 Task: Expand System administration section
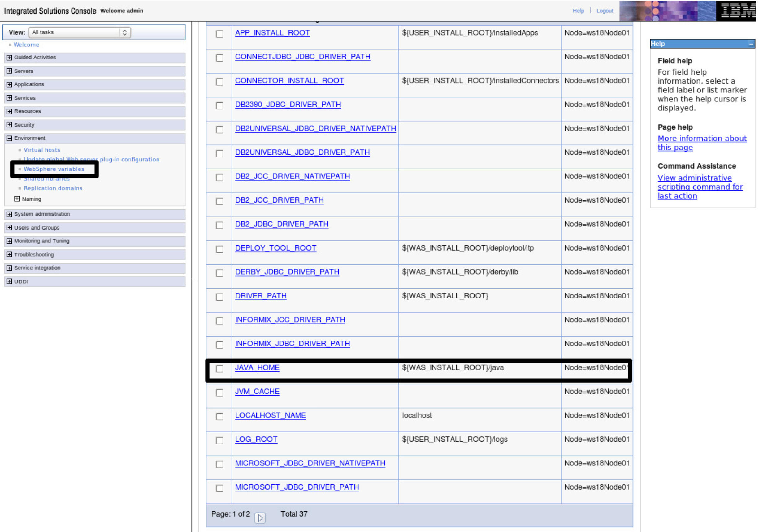[9, 214]
